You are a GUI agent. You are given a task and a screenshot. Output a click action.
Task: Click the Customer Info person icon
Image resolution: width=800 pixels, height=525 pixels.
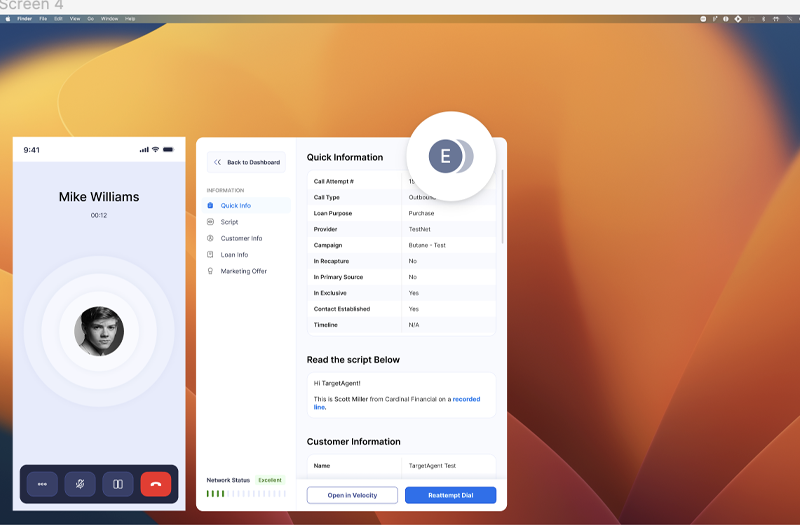210,238
